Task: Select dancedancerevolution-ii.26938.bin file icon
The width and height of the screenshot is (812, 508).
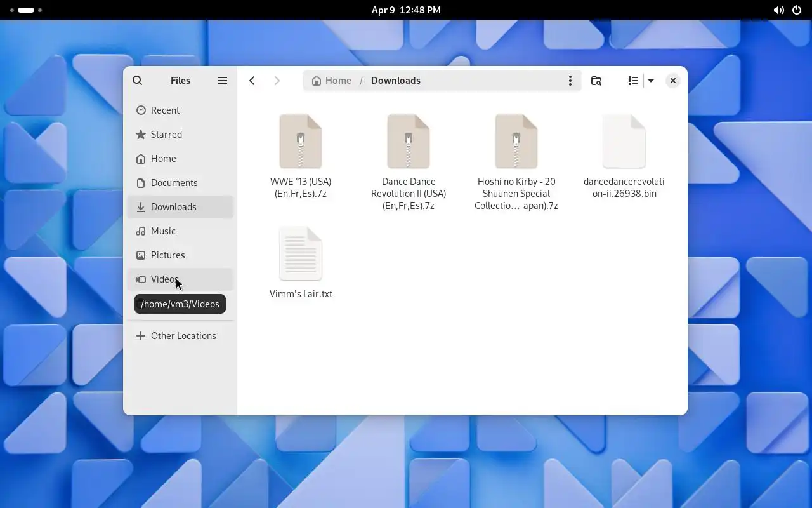Action: coord(624,142)
